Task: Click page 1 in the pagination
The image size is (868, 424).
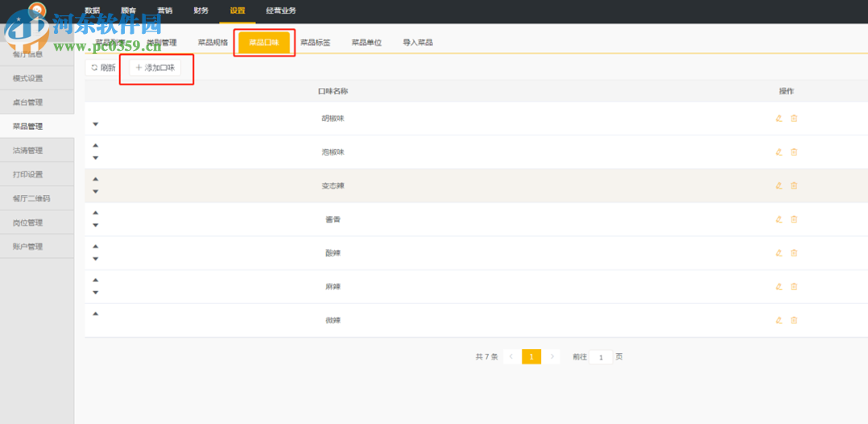Action: (531, 356)
